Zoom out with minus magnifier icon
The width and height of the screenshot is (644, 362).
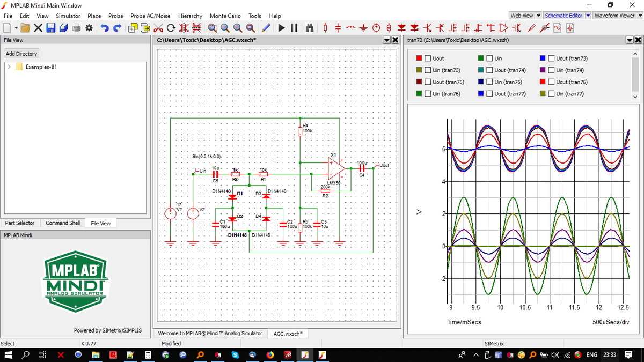(x=224, y=28)
